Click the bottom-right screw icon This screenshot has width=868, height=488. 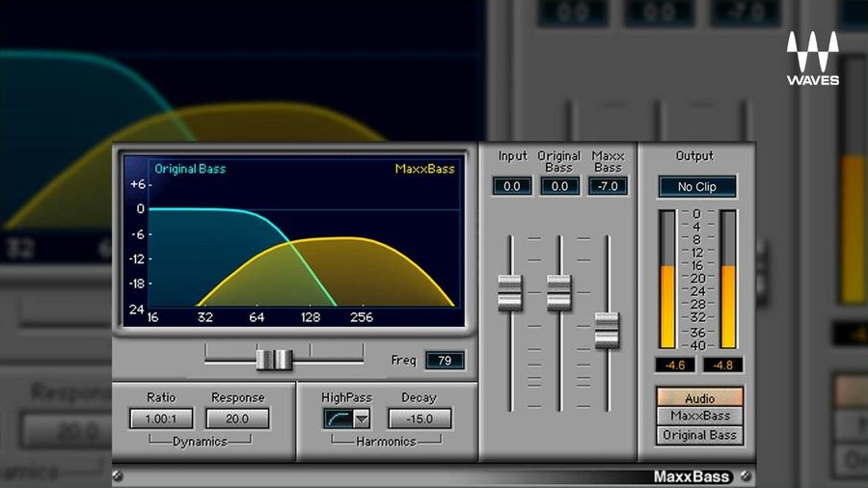(x=746, y=475)
